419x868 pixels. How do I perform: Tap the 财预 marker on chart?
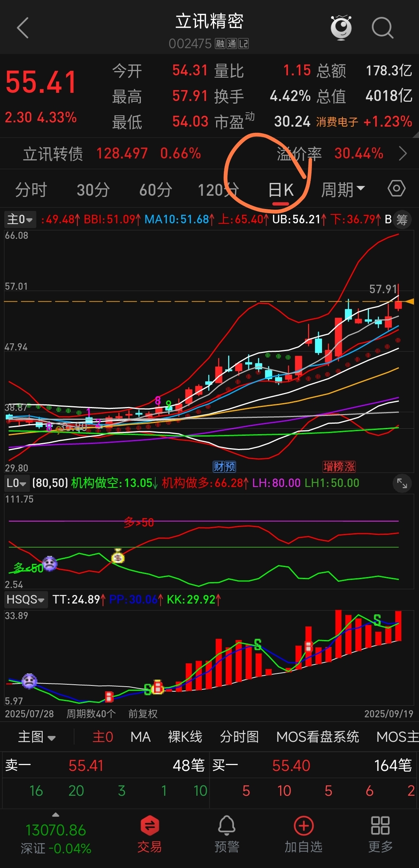click(x=224, y=466)
